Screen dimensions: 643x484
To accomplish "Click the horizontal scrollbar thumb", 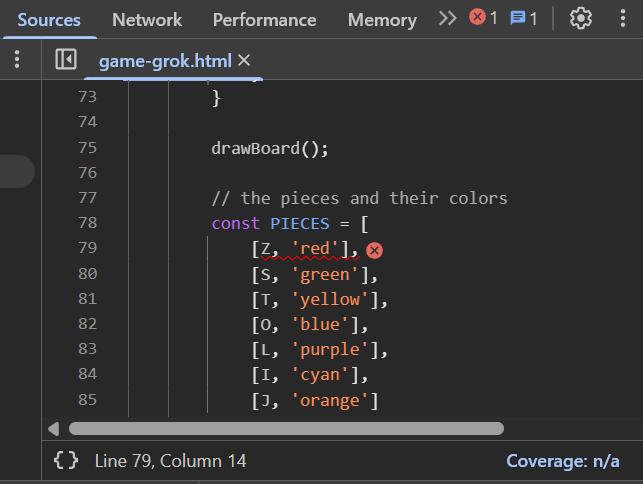I will [286, 429].
